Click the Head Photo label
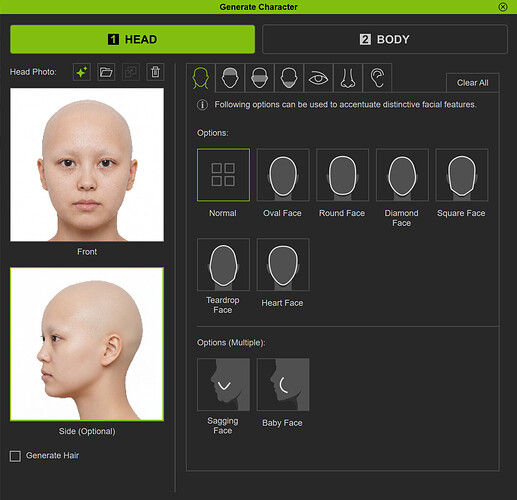 pos(33,72)
